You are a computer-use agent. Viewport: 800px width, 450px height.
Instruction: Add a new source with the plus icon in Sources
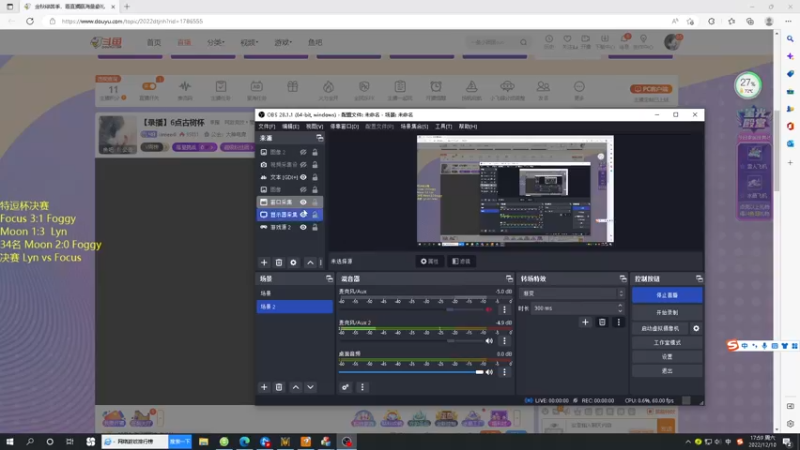pyautogui.click(x=264, y=262)
